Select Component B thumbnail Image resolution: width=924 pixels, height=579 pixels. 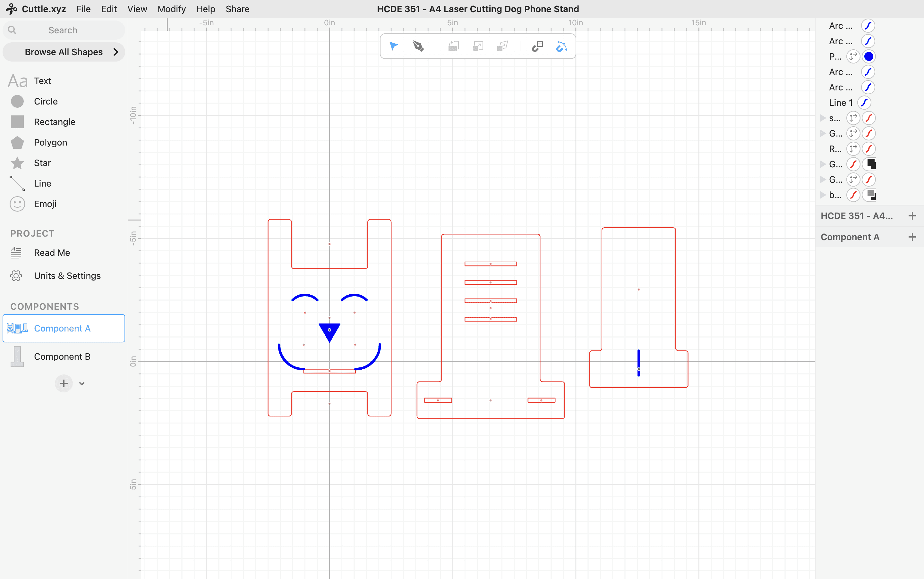pos(17,357)
